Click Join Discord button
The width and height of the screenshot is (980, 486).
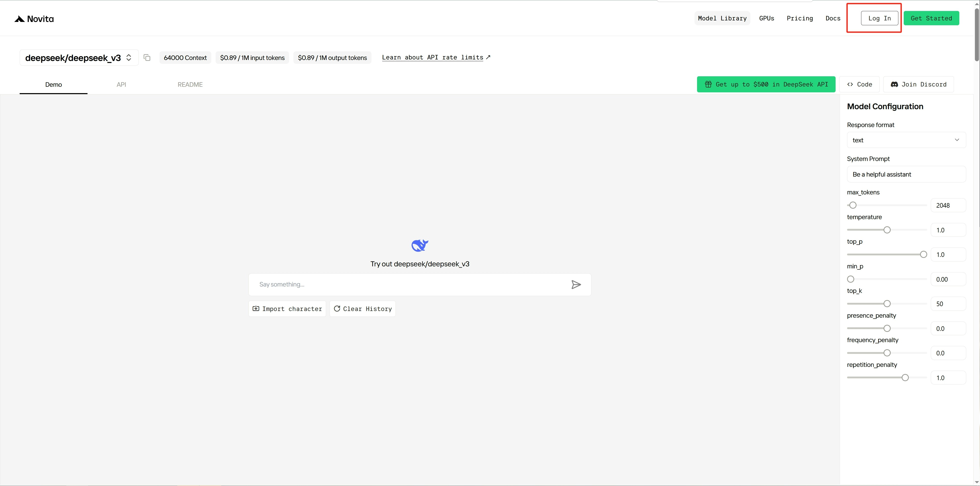pos(918,84)
